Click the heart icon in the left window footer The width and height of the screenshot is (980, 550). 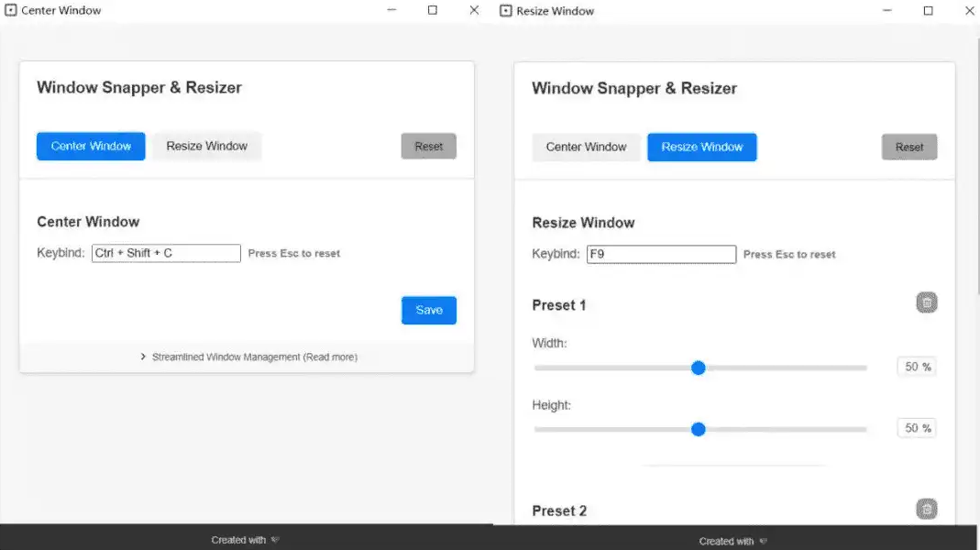tap(275, 540)
